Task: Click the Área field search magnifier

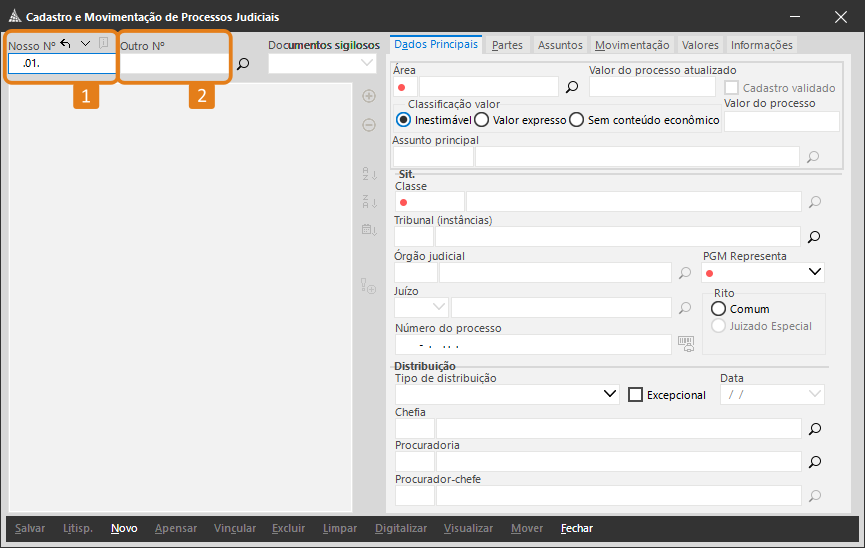Action: pyautogui.click(x=572, y=87)
